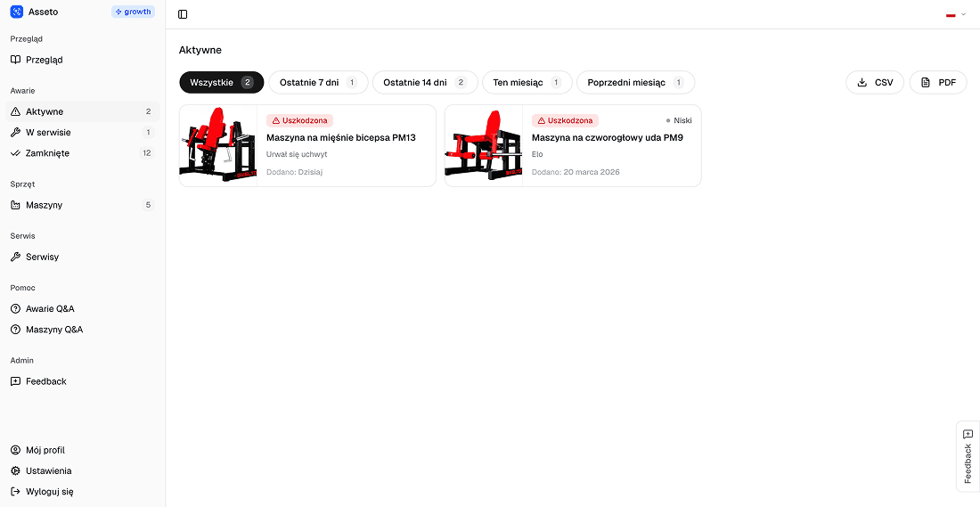980x507 pixels.
Task: Open the bicepsa PM13 machine thumbnail
Action: tap(218, 145)
